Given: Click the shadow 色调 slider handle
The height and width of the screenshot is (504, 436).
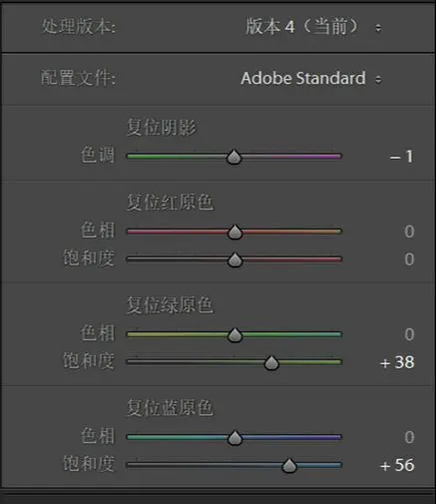Looking at the screenshot, I should 233,157.
